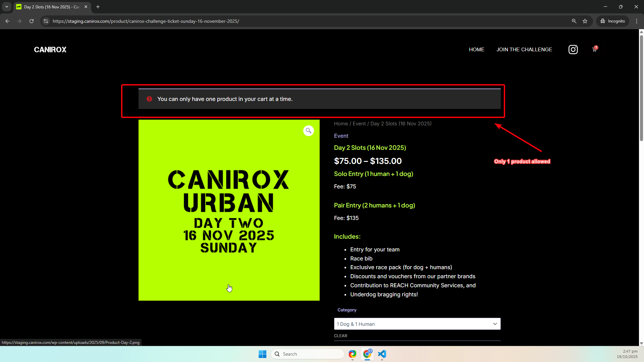This screenshot has width=644, height=362.
Task: Clear the selected category option
Action: [x=340, y=336]
